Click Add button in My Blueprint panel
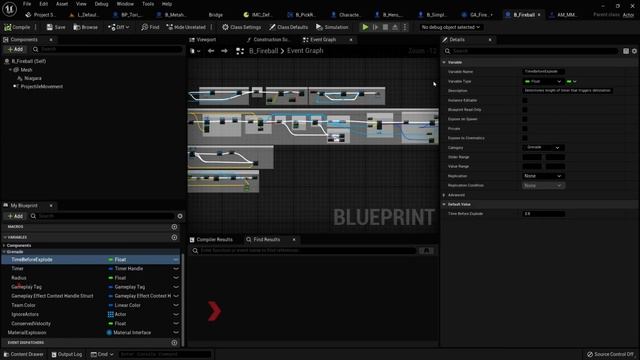The width and height of the screenshot is (640, 360). click(16, 216)
